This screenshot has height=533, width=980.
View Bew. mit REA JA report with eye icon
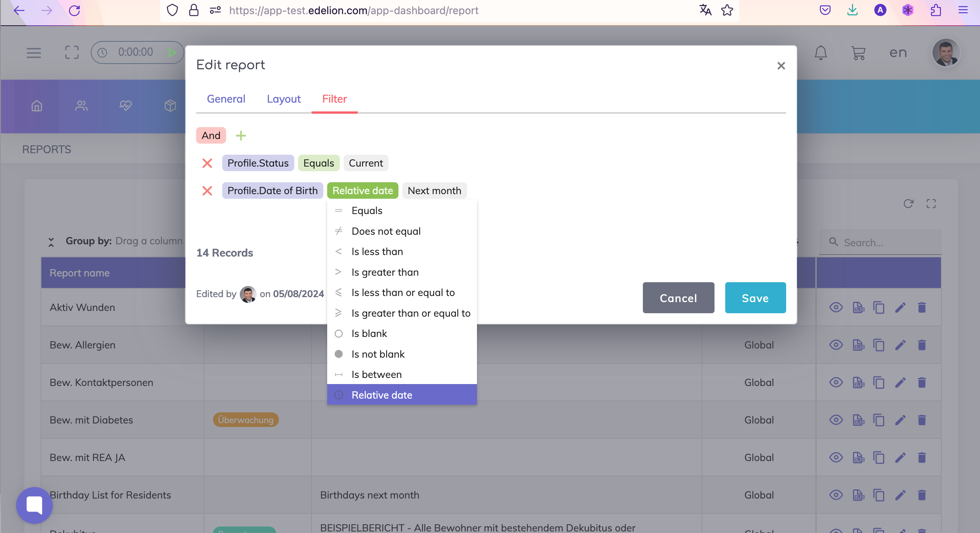pyautogui.click(x=836, y=458)
